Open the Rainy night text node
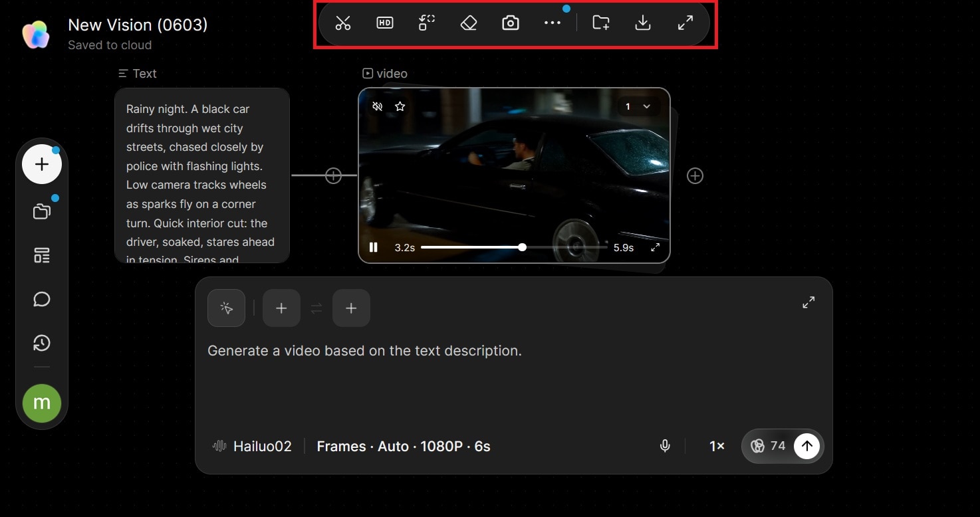The image size is (980, 517). point(202,175)
